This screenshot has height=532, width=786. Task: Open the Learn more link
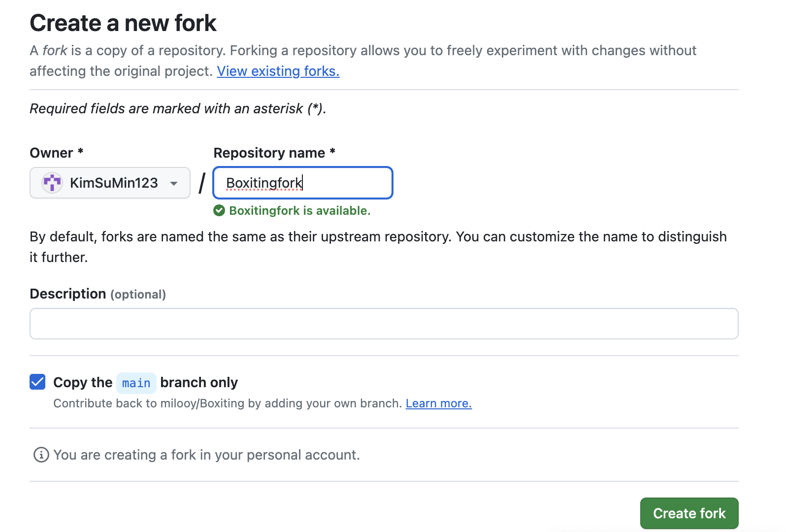point(438,403)
